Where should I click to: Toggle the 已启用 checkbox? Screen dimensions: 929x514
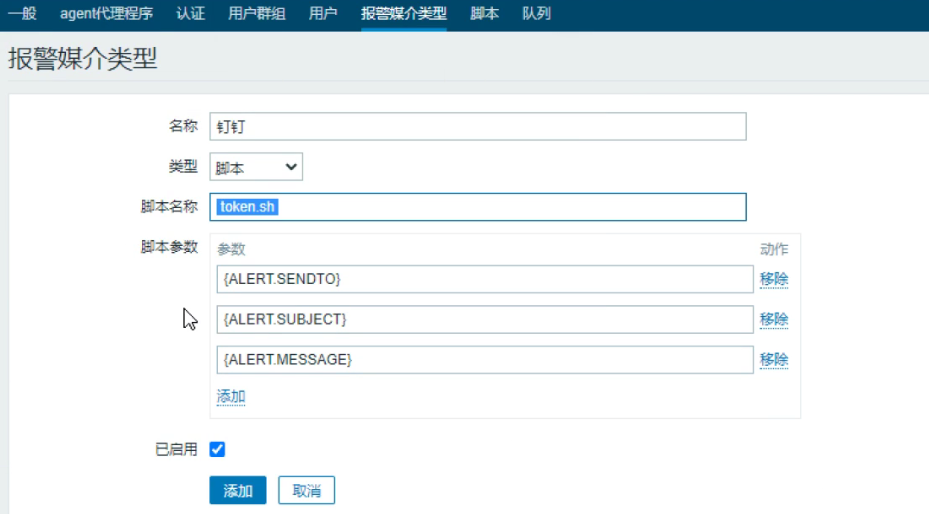click(217, 449)
